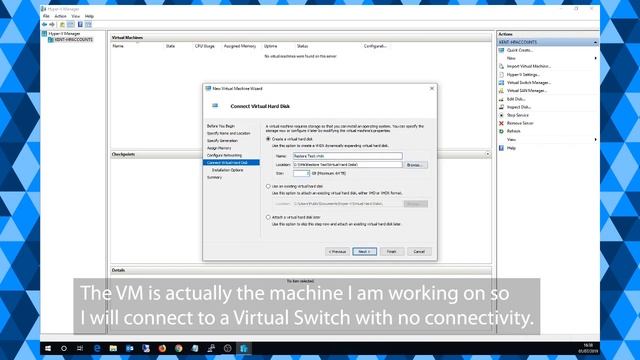640x360 pixels.
Task: Select Create a virtual hard disk option
Action: 268,139
